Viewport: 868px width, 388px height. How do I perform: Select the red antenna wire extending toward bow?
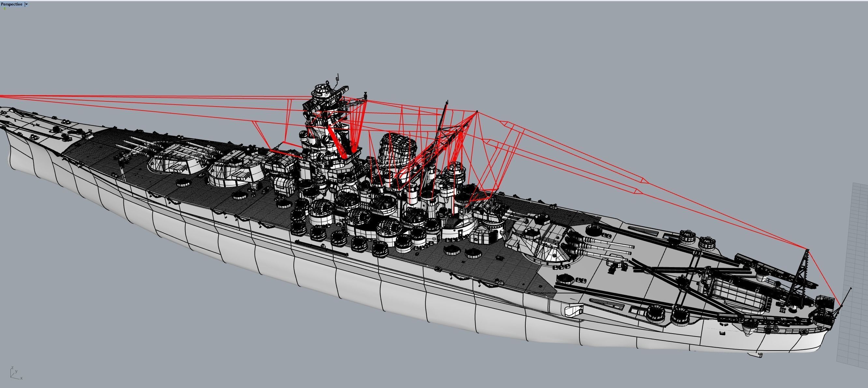[x=135, y=97]
